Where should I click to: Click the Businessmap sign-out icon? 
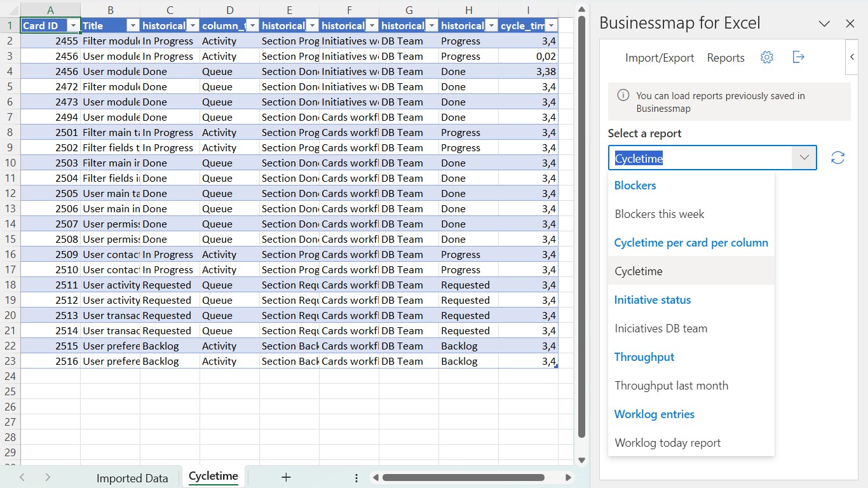[799, 57]
